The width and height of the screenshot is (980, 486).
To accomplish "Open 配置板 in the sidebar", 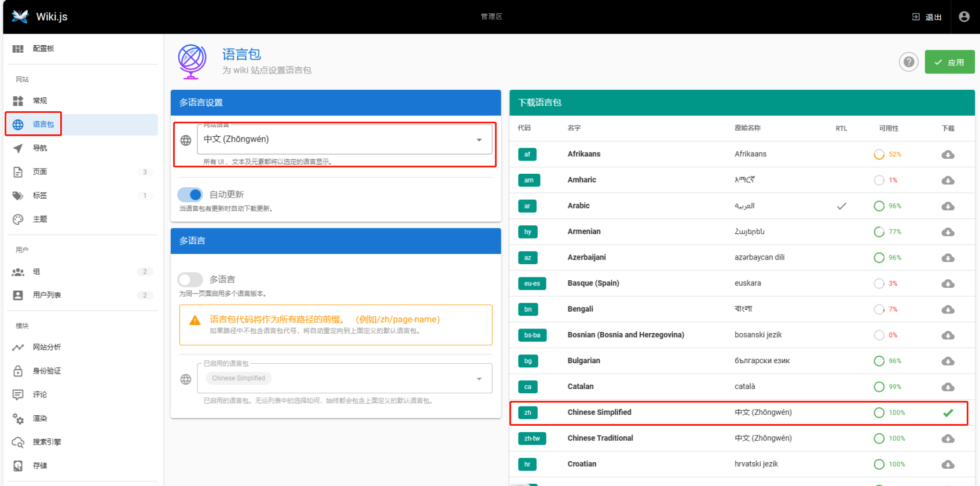I will (x=82, y=49).
